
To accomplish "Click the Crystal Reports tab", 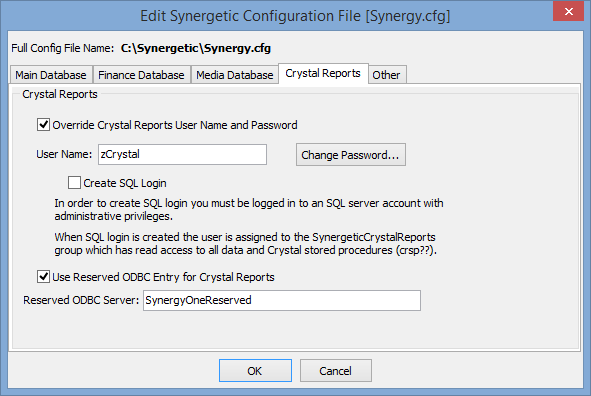I will pyautogui.click(x=323, y=73).
